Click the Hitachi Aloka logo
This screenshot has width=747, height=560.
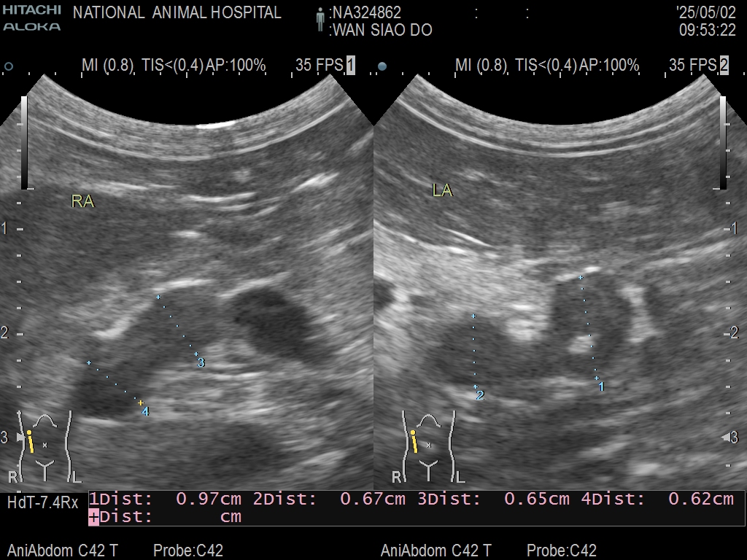[x=31, y=18]
